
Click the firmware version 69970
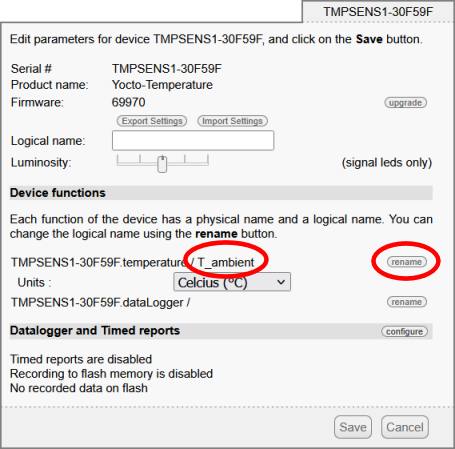tap(128, 102)
